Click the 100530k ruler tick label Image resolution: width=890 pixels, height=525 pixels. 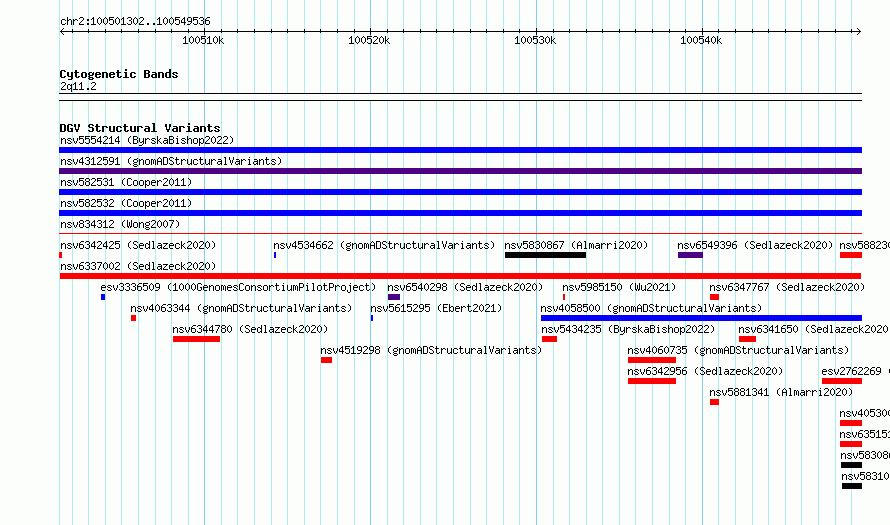[535, 40]
